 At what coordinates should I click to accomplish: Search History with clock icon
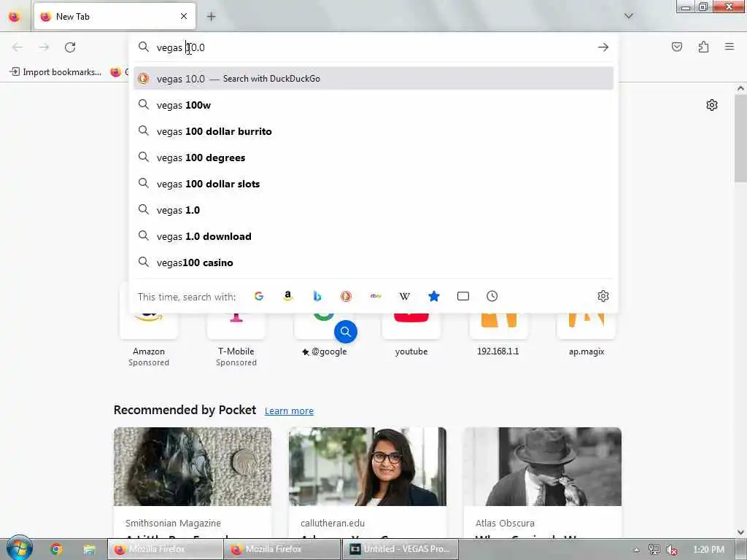[492, 296]
